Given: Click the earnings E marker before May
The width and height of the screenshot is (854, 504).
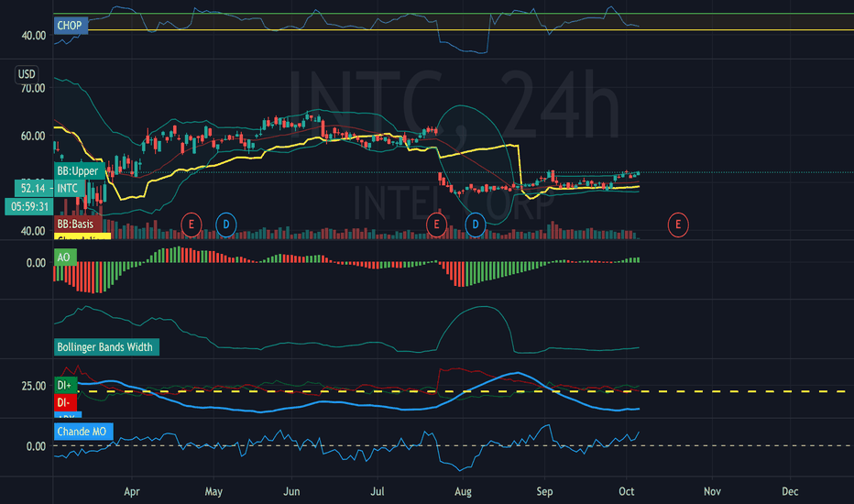Looking at the screenshot, I should [192, 225].
